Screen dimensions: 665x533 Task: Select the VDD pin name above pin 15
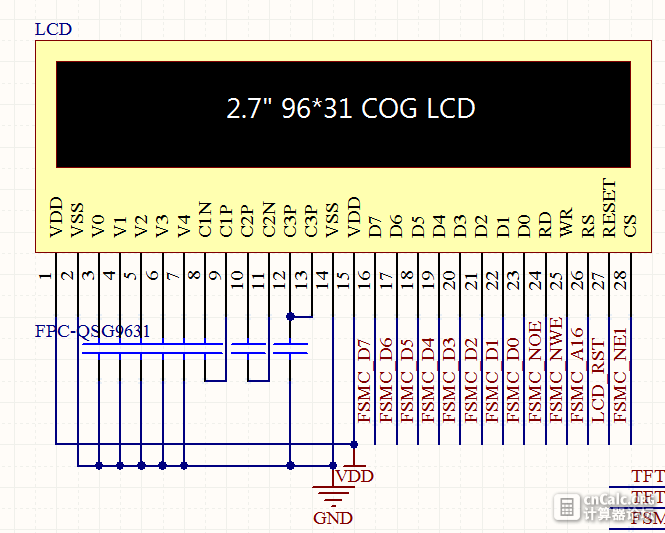pos(353,217)
